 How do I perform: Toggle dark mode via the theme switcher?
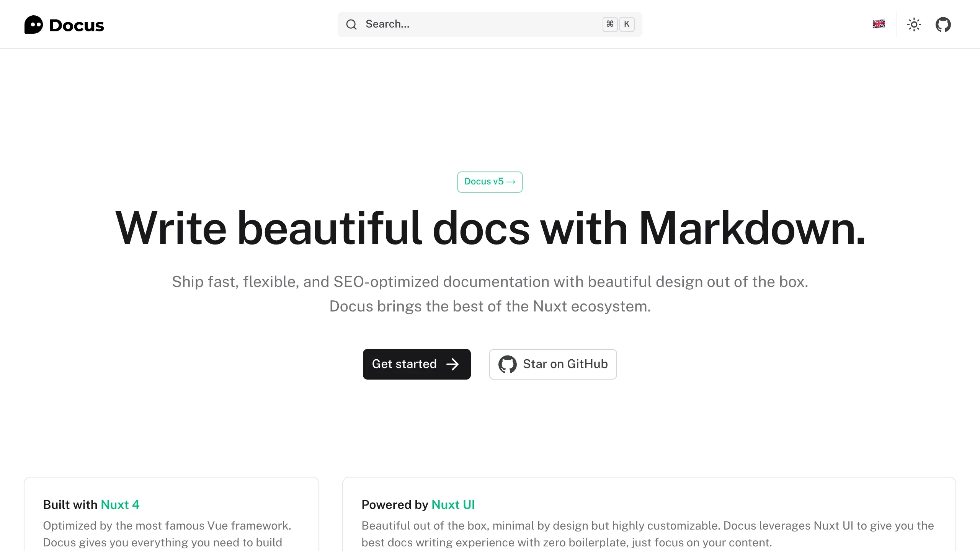click(915, 24)
